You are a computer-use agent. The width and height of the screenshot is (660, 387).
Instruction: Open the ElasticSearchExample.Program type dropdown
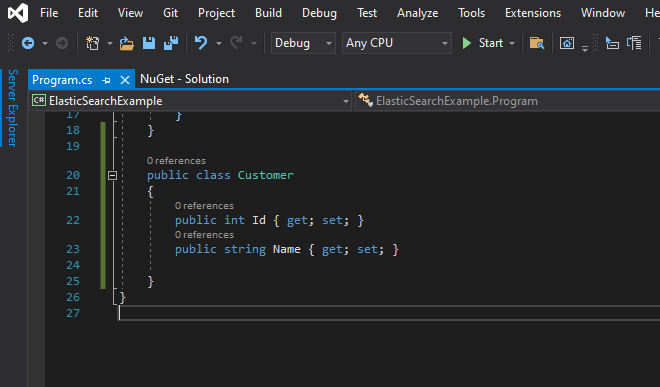[508, 101]
